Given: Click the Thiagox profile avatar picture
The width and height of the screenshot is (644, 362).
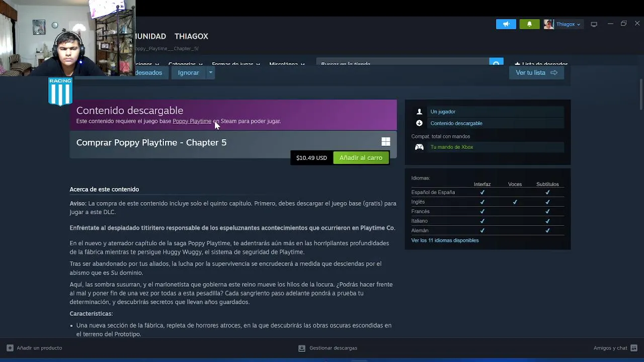Looking at the screenshot, I should pyautogui.click(x=548, y=24).
